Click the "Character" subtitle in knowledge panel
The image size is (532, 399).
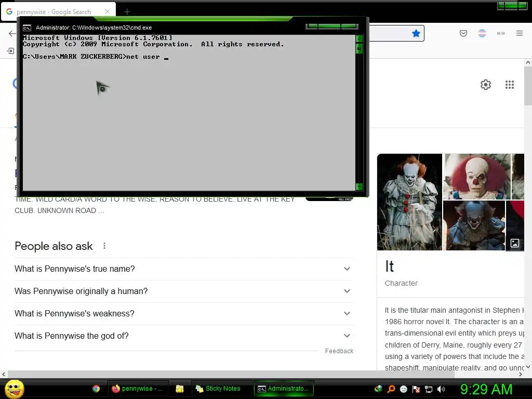[x=401, y=283]
